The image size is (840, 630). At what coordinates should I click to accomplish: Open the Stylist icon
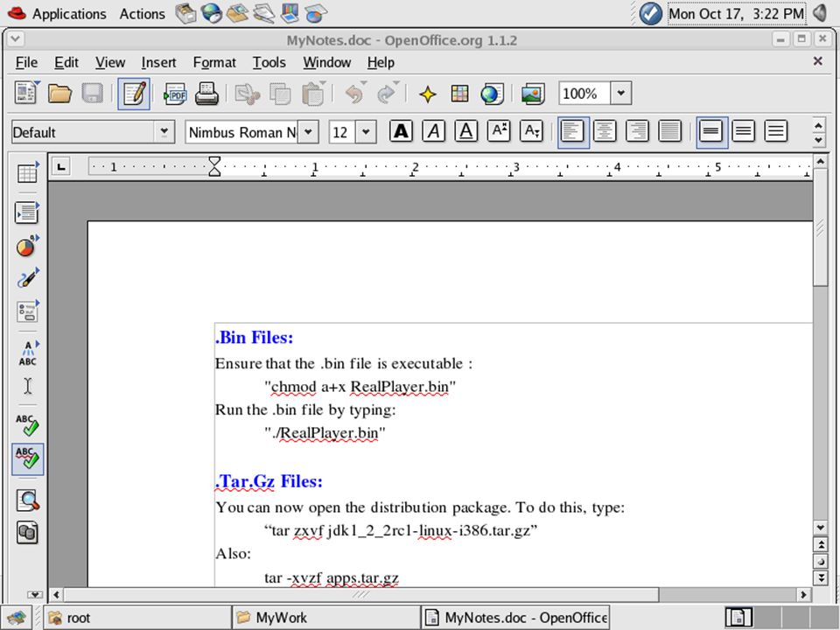(x=459, y=94)
